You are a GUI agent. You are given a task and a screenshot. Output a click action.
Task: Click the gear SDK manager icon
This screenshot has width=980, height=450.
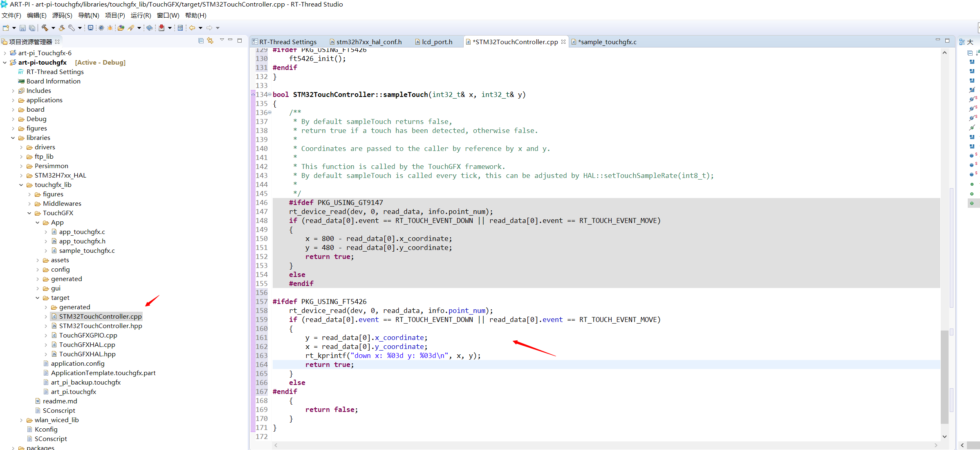101,28
